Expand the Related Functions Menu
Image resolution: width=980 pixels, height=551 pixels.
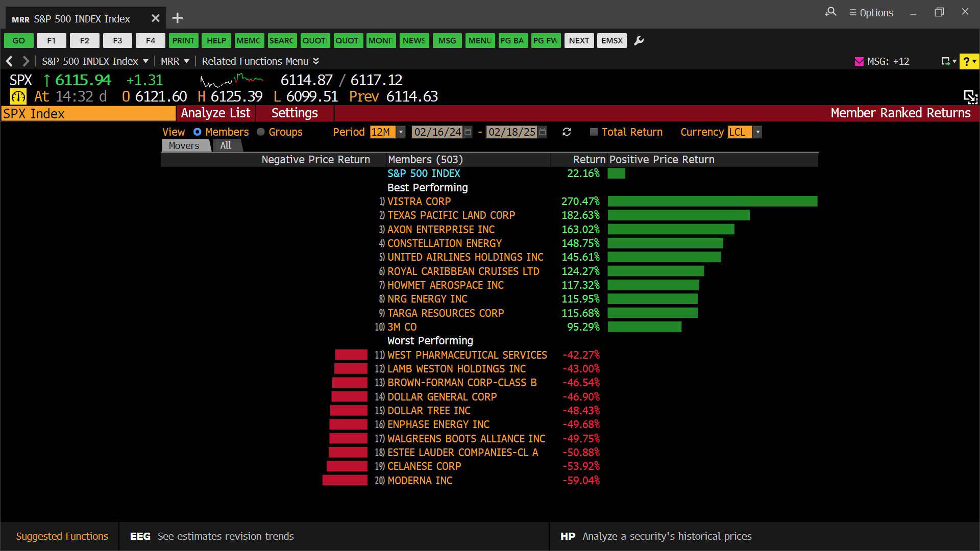(260, 61)
